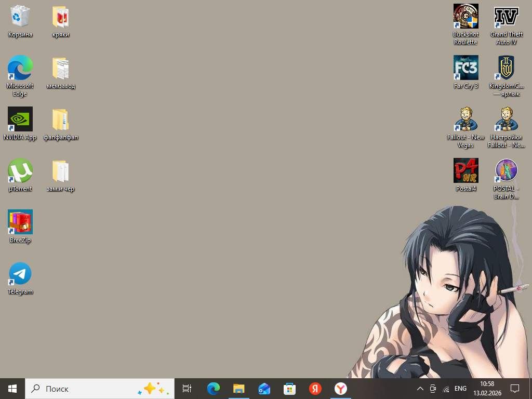Viewport: 532px width, 399px height.
Task: Launch Edge from the taskbar
Action: pyautogui.click(x=214, y=389)
